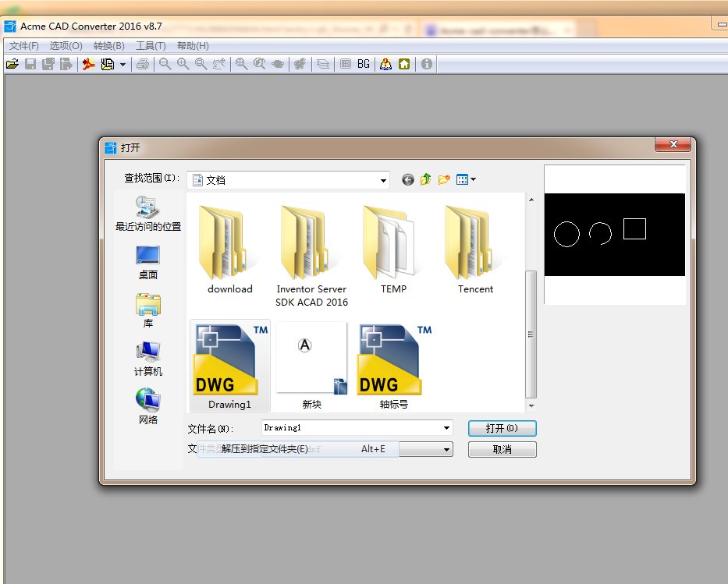Screen dimensions: 728x584
Task: Open the PDF conversion tool
Action: click(88, 64)
